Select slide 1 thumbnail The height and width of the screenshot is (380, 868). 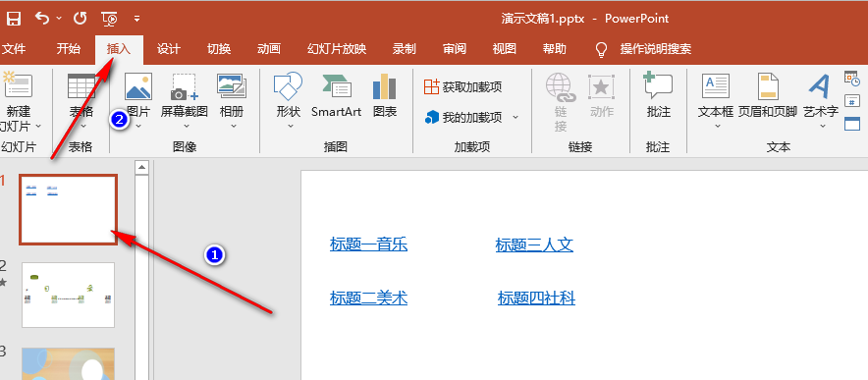[68, 209]
